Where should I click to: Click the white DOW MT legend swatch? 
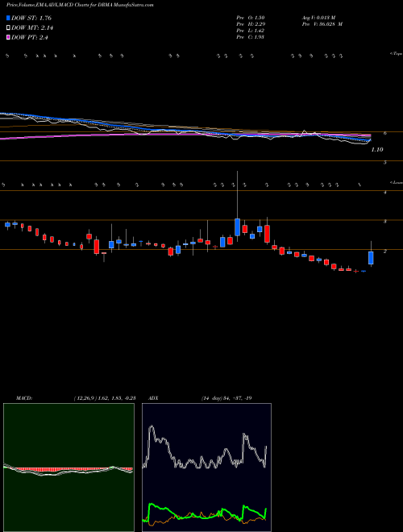tap(8, 28)
